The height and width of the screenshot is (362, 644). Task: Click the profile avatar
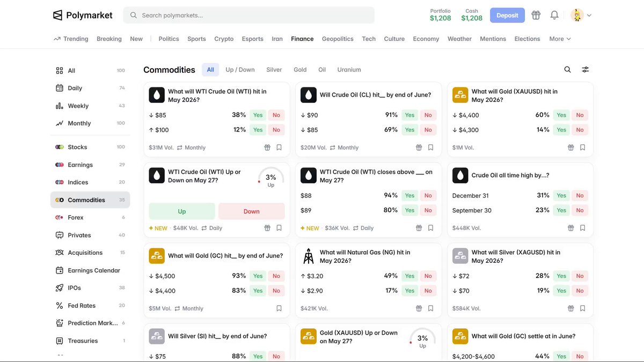[x=577, y=15]
